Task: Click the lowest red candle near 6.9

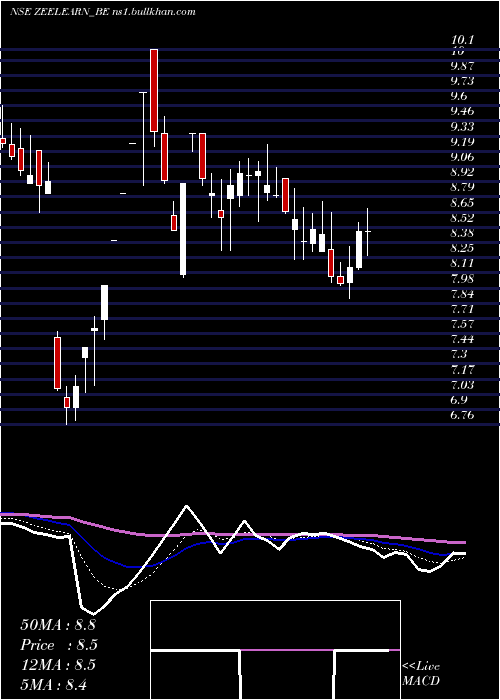Action: click(x=67, y=402)
